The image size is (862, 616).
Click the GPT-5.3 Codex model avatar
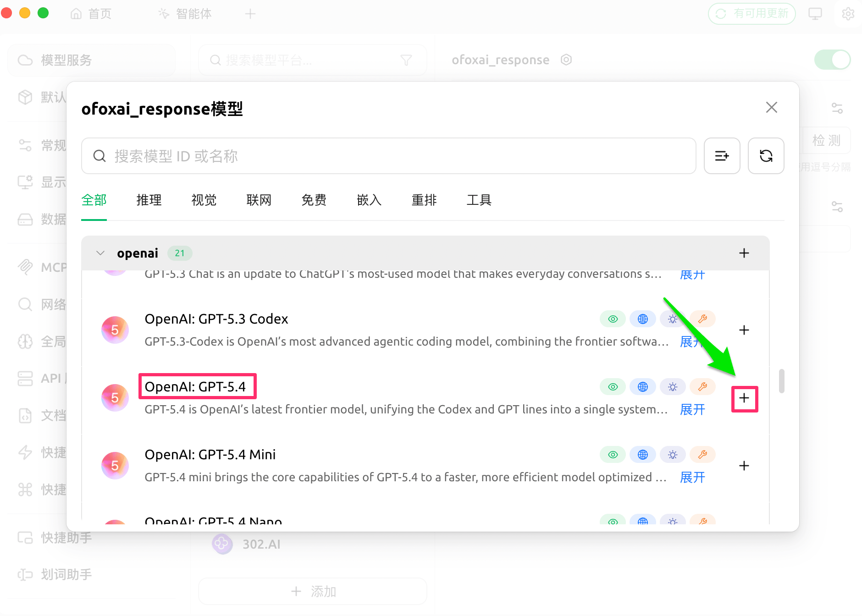pyautogui.click(x=115, y=330)
